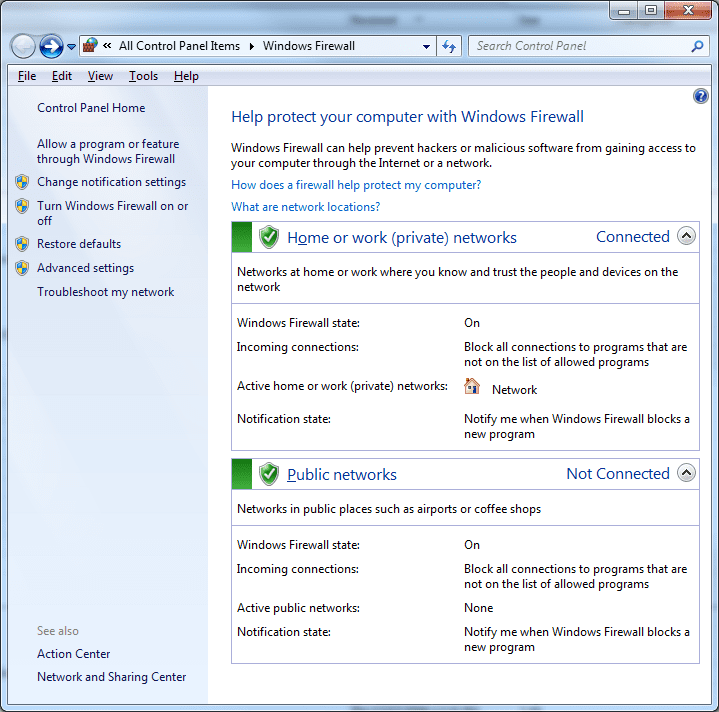This screenshot has width=719, height=712.
Task: Click Network name next to house icon
Action: point(514,390)
